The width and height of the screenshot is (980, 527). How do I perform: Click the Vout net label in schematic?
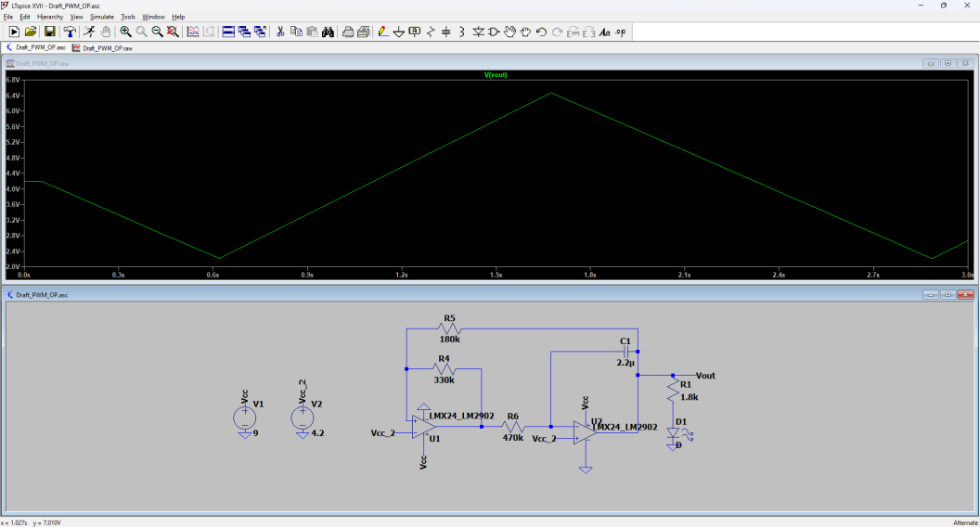pos(705,376)
